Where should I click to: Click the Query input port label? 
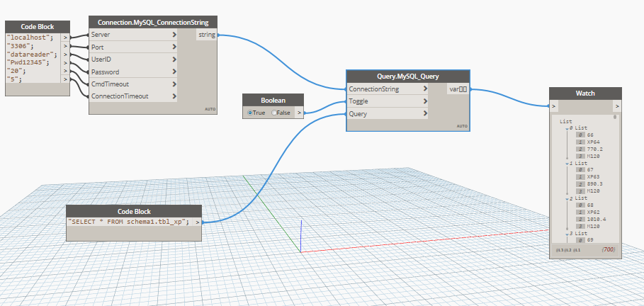[x=358, y=113]
